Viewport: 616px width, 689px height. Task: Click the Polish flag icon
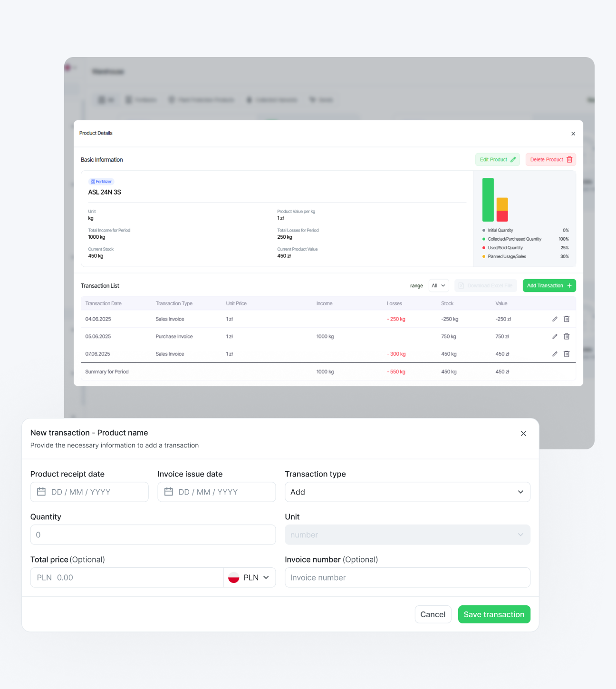[233, 578]
